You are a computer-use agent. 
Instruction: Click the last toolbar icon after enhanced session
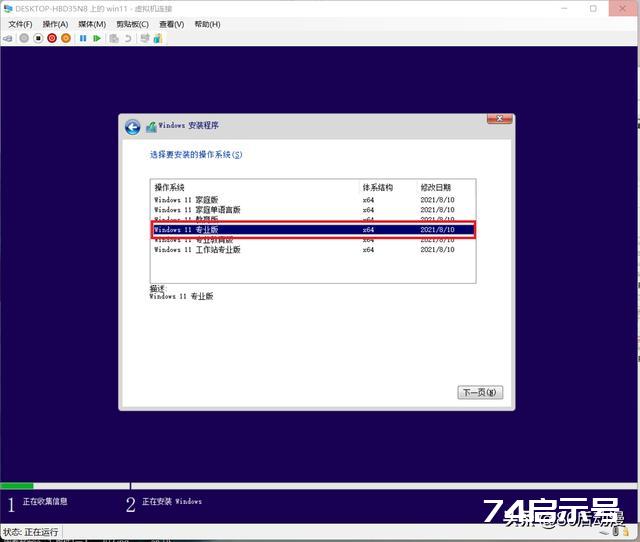click(158, 38)
